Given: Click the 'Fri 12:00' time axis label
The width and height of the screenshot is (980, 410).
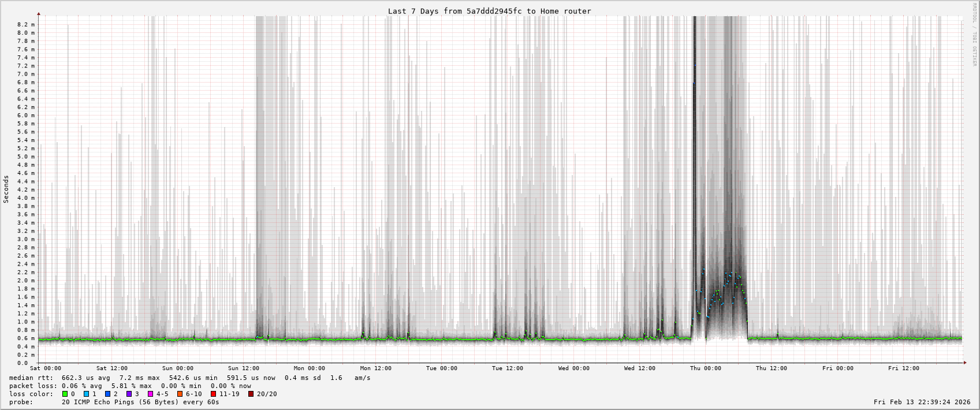Looking at the screenshot, I should 903,368.
